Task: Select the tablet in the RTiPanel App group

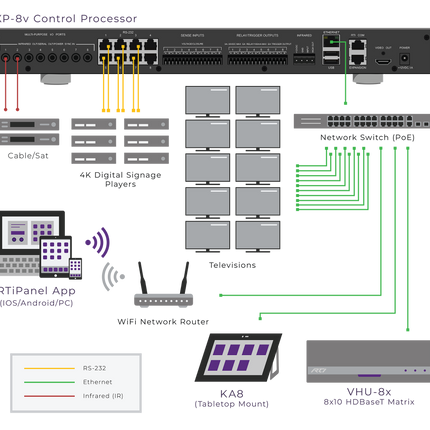Action: pyautogui.click(x=56, y=257)
